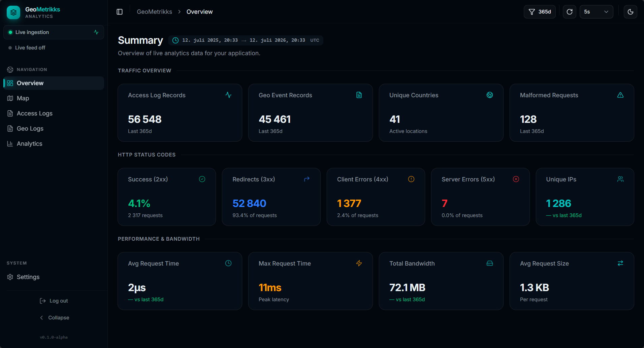Click the Access Logs document icon

pyautogui.click(x=10, y=113)
